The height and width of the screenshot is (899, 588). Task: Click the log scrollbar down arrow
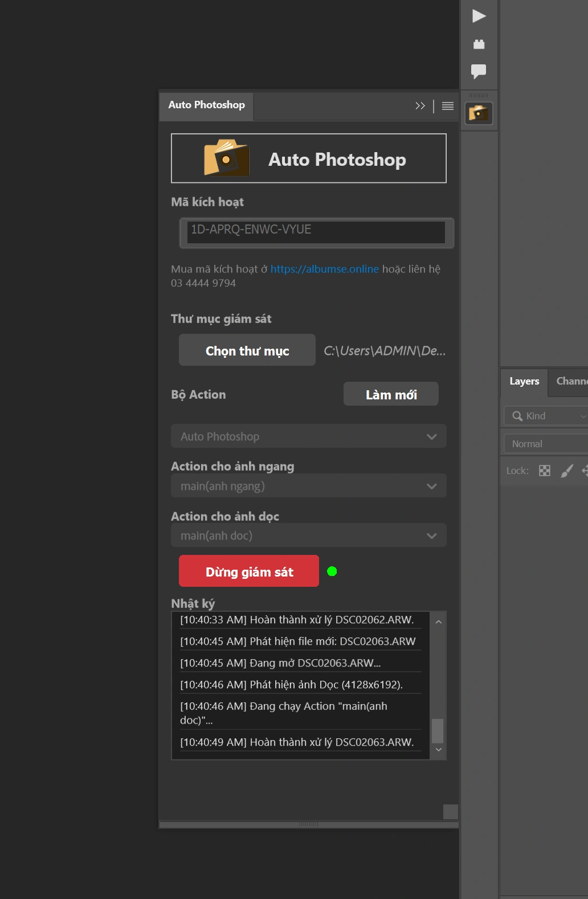coord(438,750)
